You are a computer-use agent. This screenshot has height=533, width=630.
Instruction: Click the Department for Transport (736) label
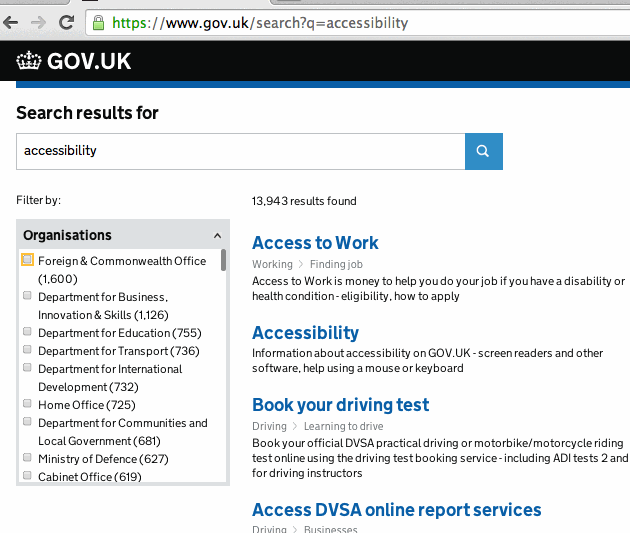pyautogui.click(x=119, y=351)
